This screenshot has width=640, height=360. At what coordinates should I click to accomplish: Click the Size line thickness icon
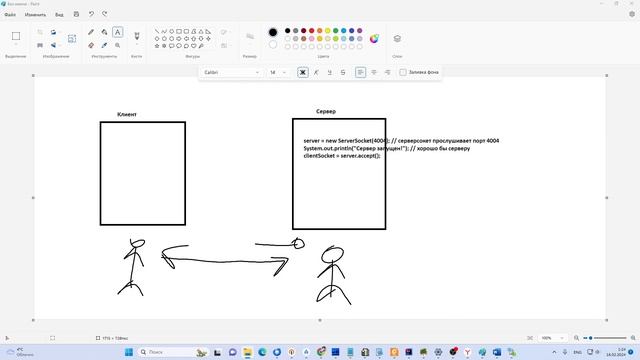250,36
